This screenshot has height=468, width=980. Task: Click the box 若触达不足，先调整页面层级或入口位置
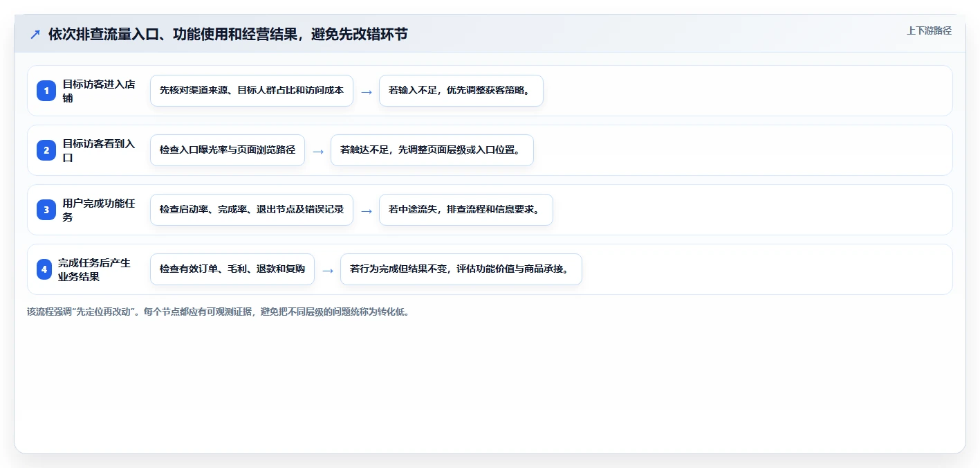(432, 150)
